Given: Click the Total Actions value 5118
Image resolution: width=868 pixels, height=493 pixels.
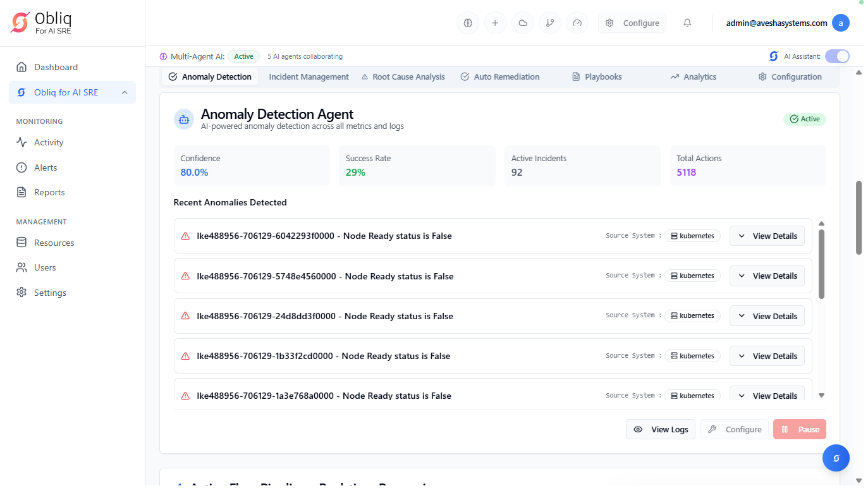Looking at the screenshot, I should tap(686, 172).
